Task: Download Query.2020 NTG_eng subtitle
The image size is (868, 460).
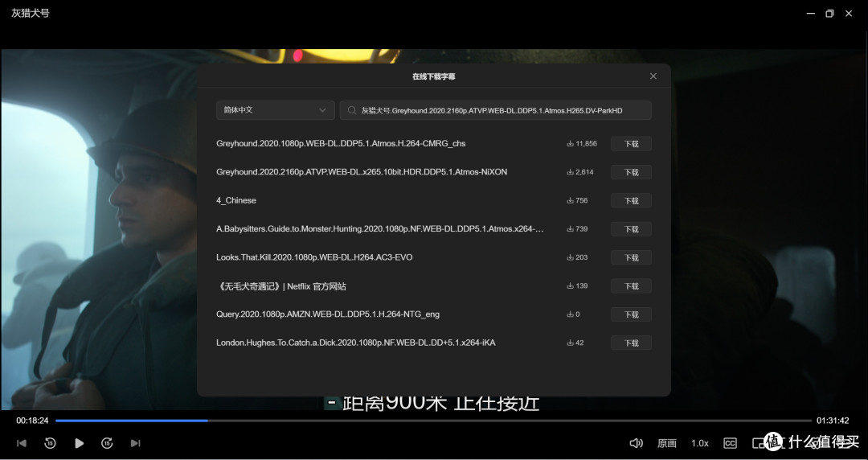Action: click(631, 314)
